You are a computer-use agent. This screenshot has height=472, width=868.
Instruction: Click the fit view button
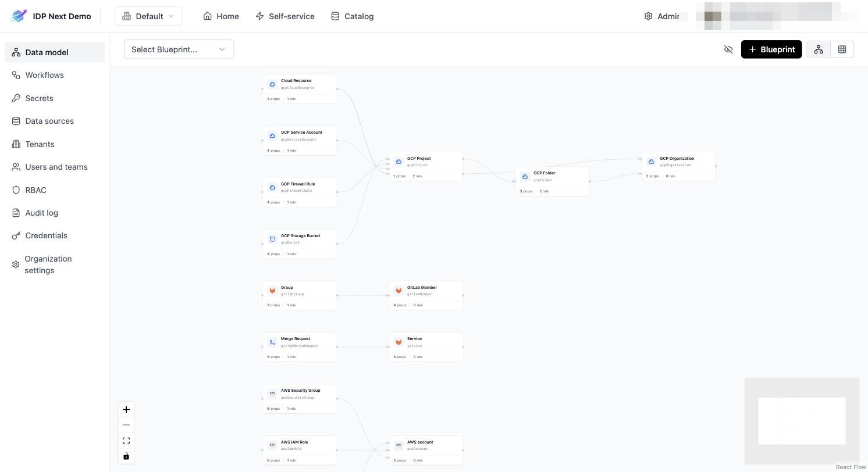point(126,441)
